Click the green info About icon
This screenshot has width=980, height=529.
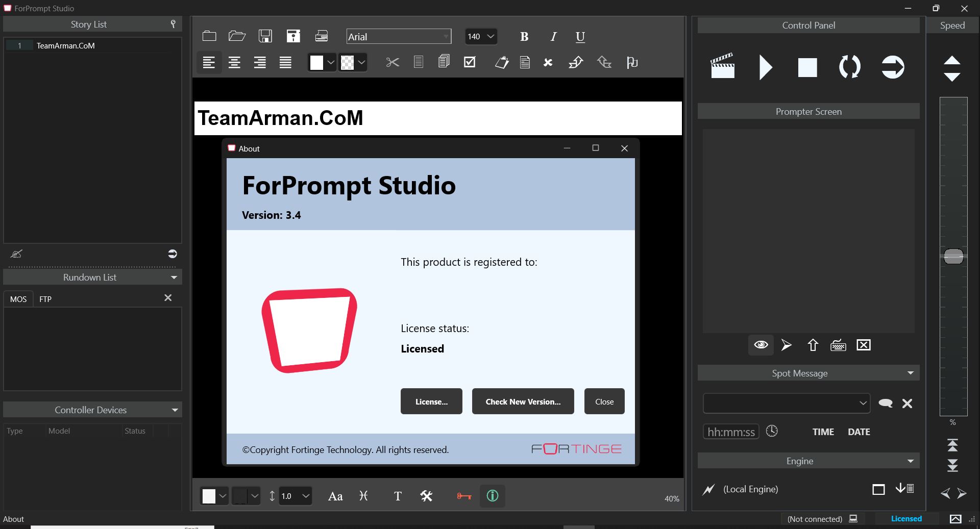493,496
